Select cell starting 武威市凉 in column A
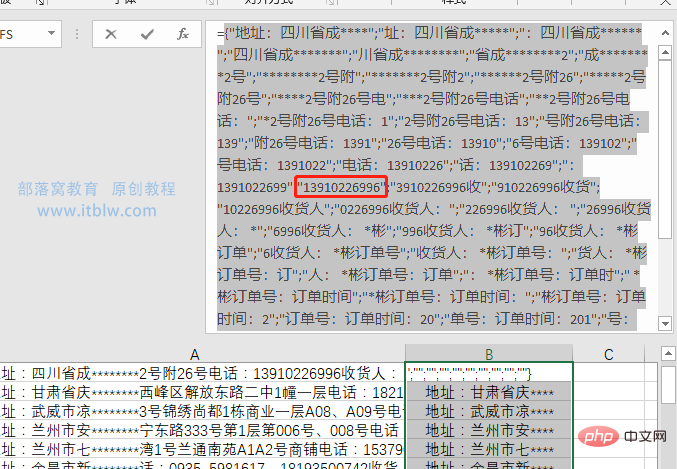 pyautogui.click(x=202, y=411)
